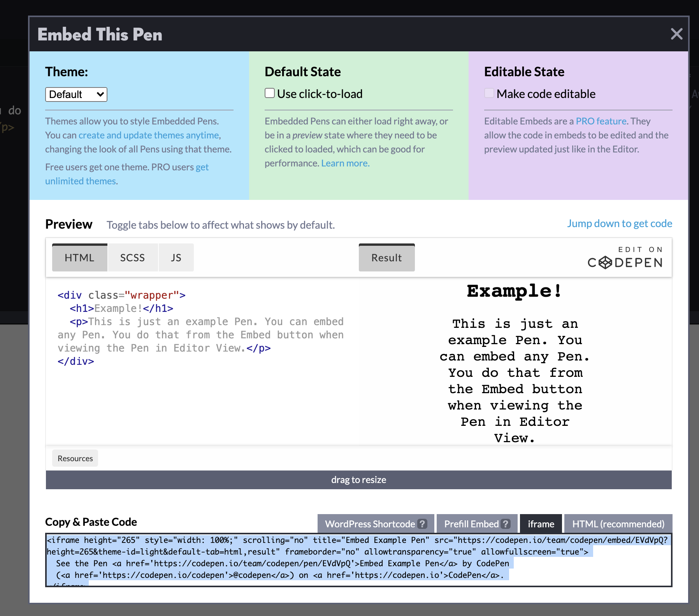Open the Theme dropdown
Image resolution: width=699 pixels, height=616 pixels.
pos(76,94)
